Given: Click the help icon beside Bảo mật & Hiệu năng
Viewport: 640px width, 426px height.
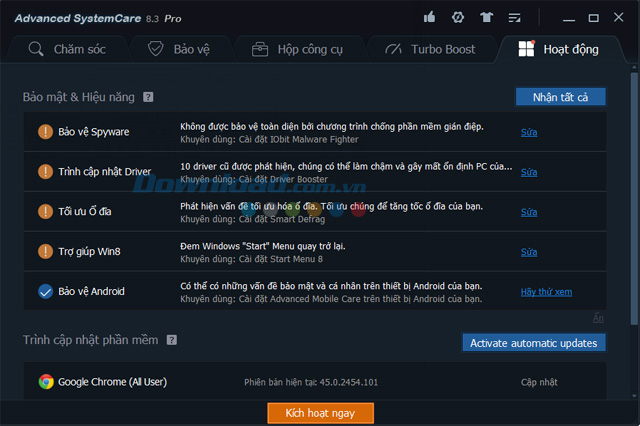Looking at the screenshot, I should click(148, 97).
